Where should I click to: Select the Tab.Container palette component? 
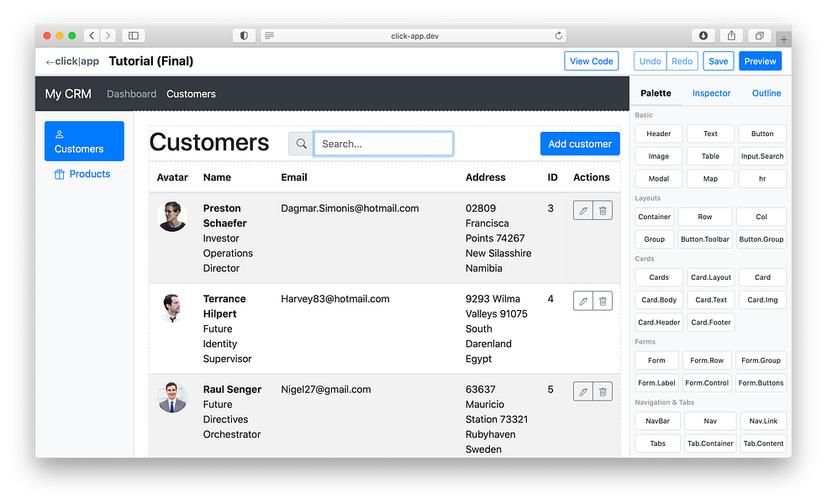[x=710, y=444]
